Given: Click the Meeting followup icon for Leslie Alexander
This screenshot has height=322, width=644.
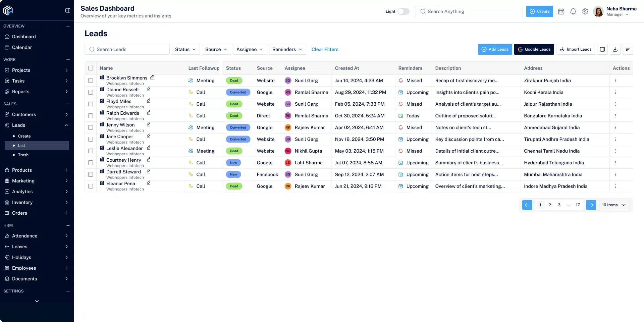Looking at the screenshot, I should click(x=191, y=151).
